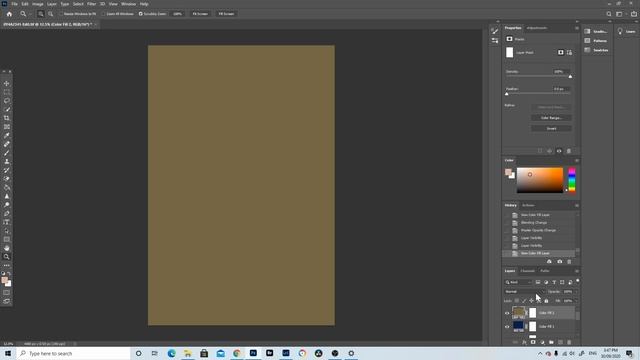The width and height of the screenshot is (640, 360).
Task: Click the Invert button in Properties
Action: point(551,129)
